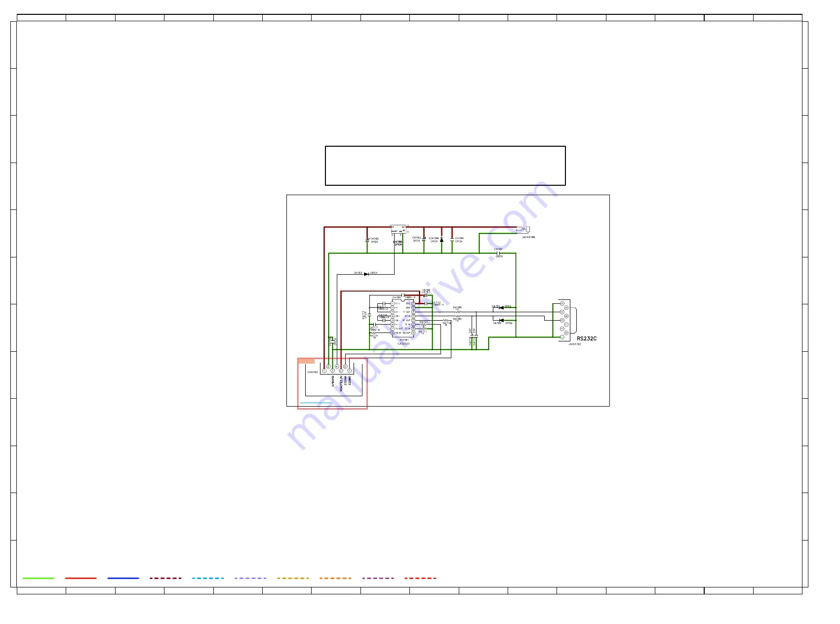Select the C4705 capacitor on the ground line
Viewport: 840px width, 624px height.
[x=499, y=253]
